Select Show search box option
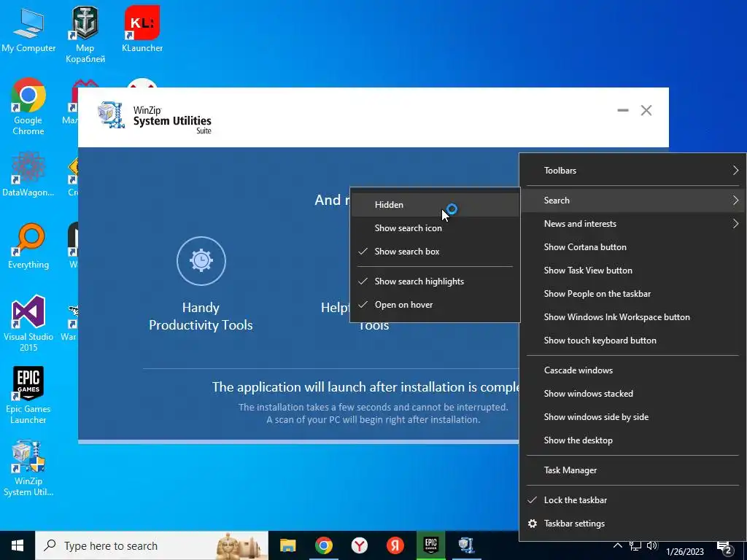This screenshot has height=560, width=747. [435, 252]
